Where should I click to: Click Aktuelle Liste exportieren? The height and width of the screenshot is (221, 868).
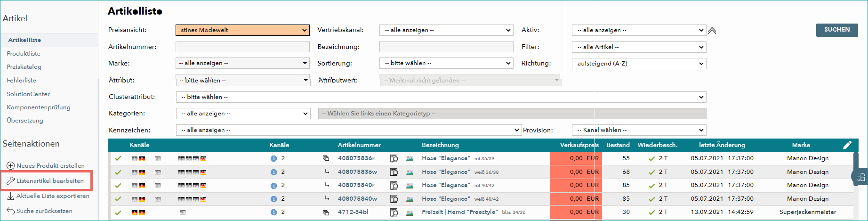pos(48,196)
